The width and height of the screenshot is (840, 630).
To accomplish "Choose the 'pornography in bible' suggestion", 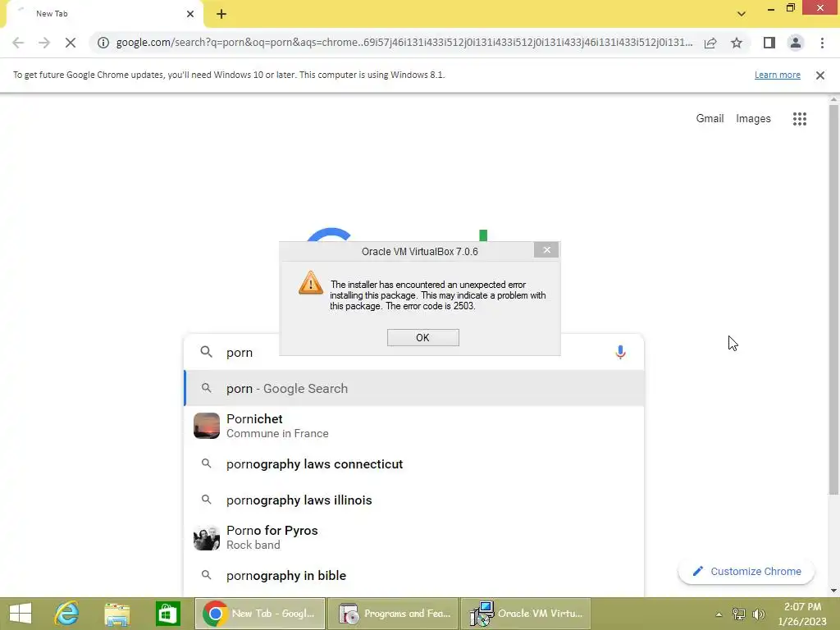I will (x=413, y=575).
